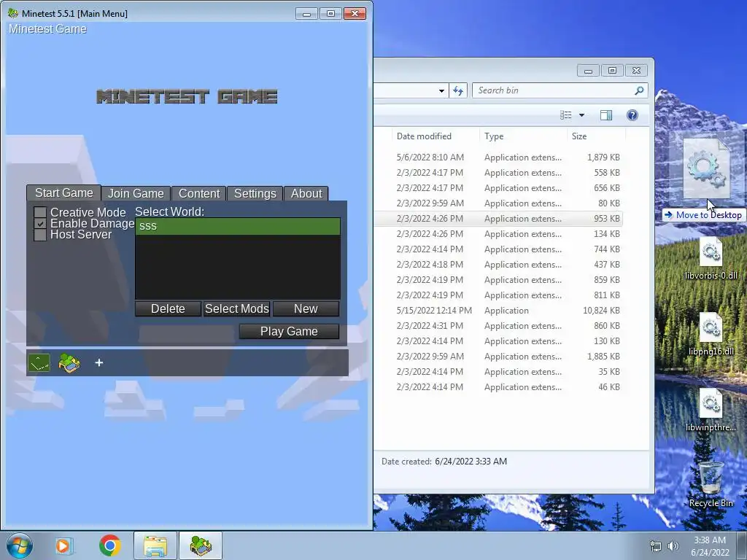Expand the Explorer address bar dropdown arrow

pyautogui.click(x=441, y=90)
